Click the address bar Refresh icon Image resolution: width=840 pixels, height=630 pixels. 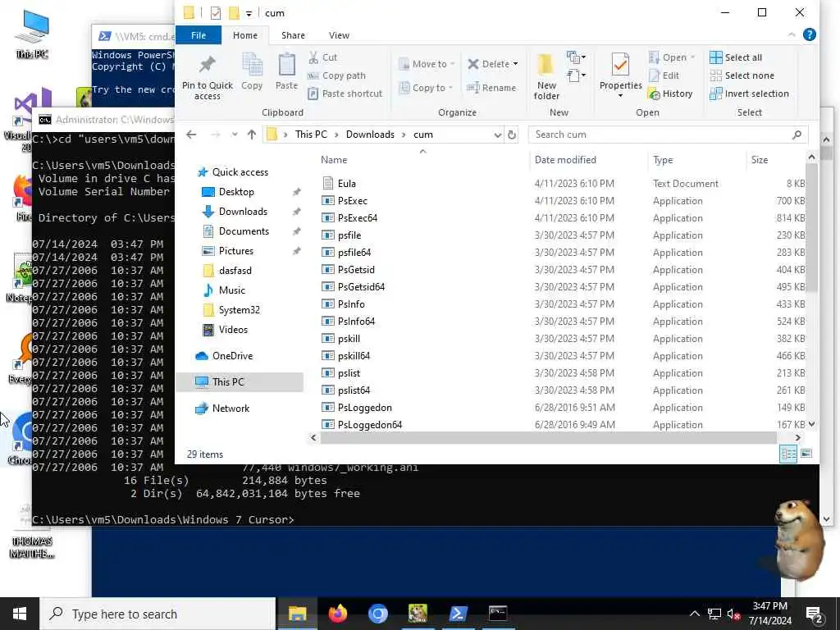coord(512,135)
